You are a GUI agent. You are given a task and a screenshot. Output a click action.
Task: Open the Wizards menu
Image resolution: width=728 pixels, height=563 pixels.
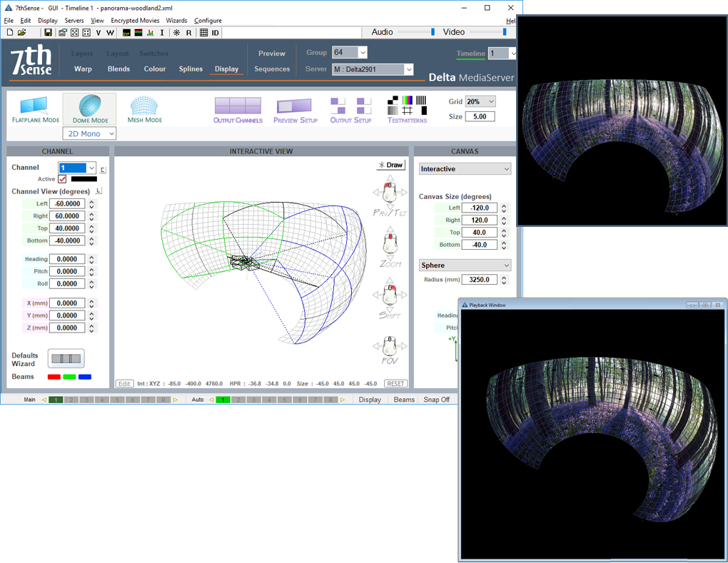click(x=176, y=21)
